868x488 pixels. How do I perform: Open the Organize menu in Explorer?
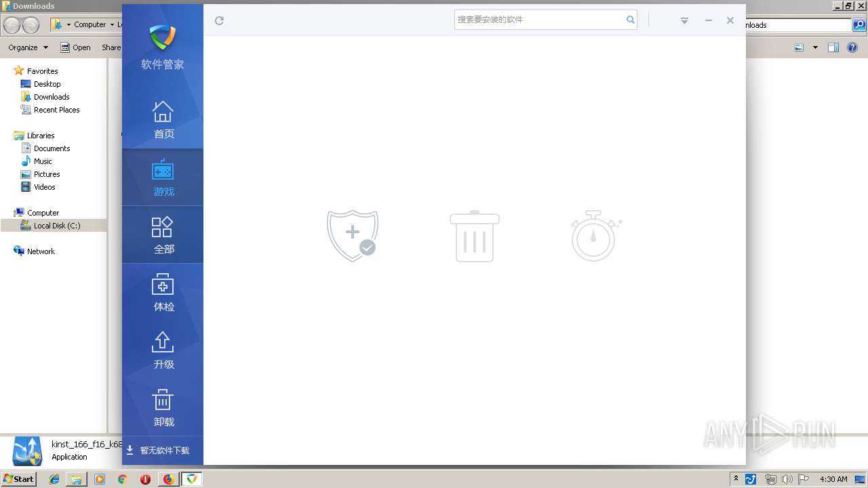click(x=28, y=47)
